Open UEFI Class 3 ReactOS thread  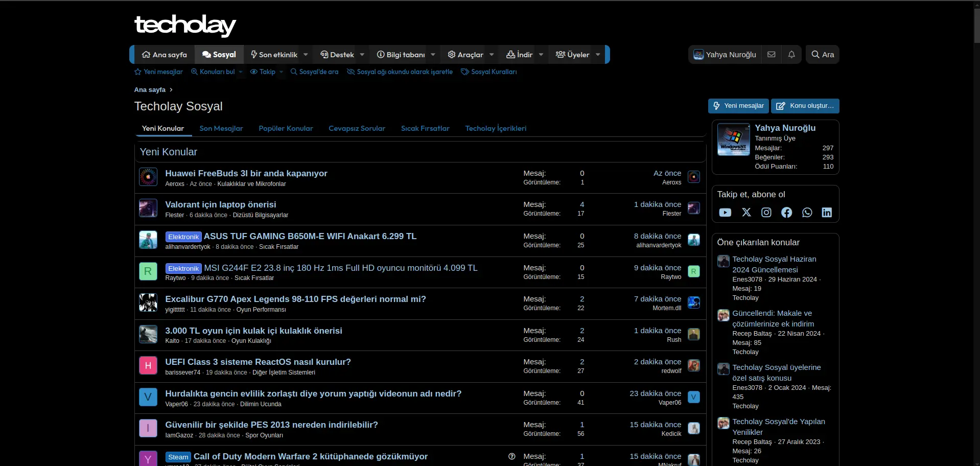click(x=258, y=362)
